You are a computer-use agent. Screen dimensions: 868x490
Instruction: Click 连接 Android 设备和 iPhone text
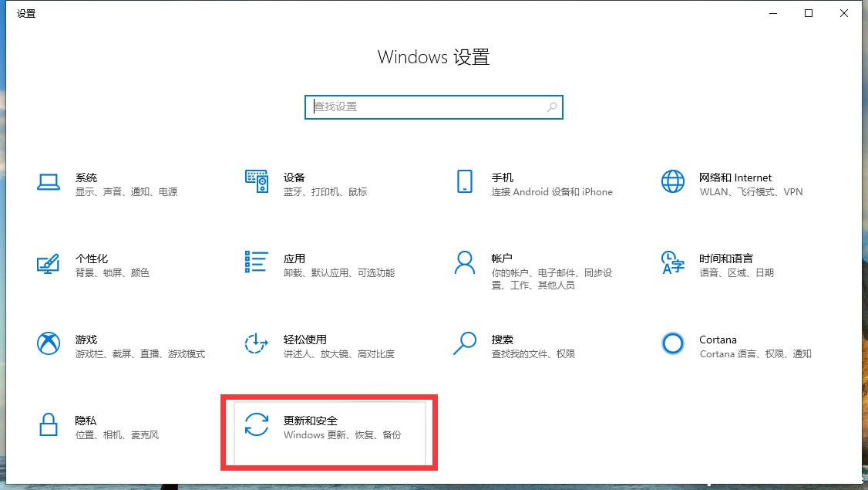pos(552,192)
